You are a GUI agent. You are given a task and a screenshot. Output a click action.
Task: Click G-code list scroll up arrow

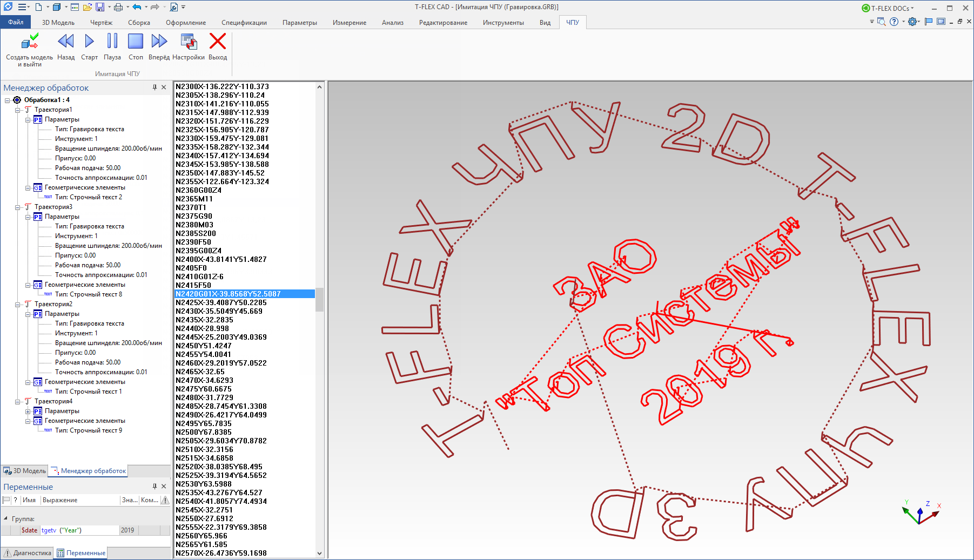[x=319, y=87]
